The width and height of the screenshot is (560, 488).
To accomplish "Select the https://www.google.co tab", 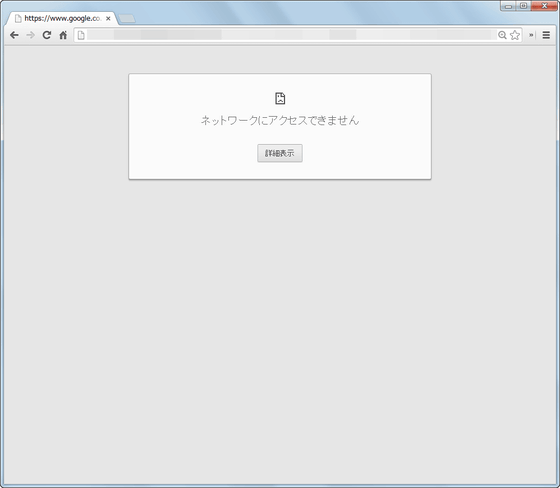I will click(61, 18).
